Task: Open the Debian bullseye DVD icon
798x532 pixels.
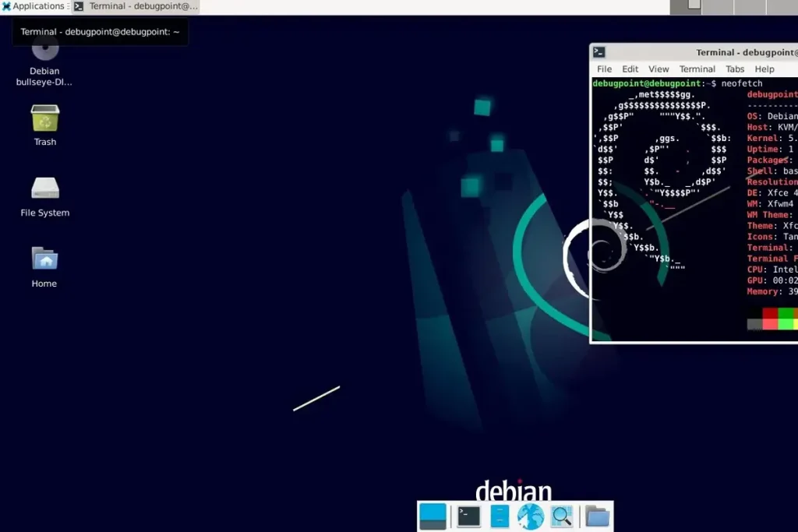Action: coord(44,52)
